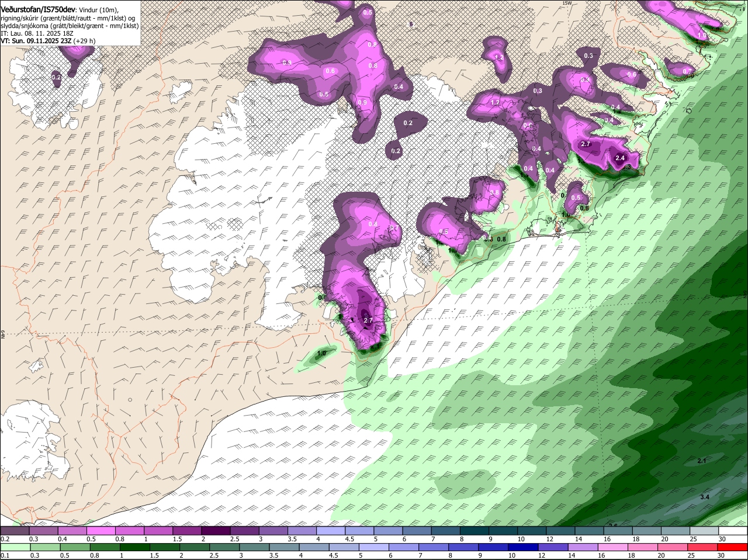This screenshot has width=748, height=560.
Task: Click the medium green 0.5 rain legend swatch
Action: click(x=74, y=547)
